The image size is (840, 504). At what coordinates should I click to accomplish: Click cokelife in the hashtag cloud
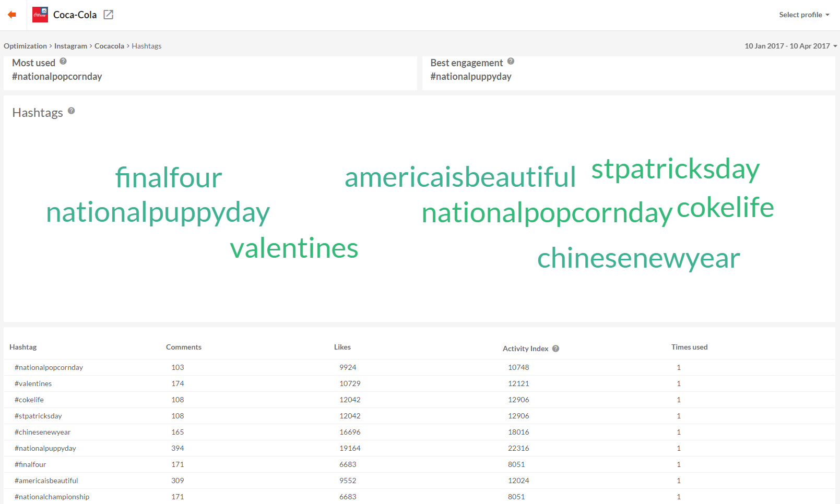point(725,208)
